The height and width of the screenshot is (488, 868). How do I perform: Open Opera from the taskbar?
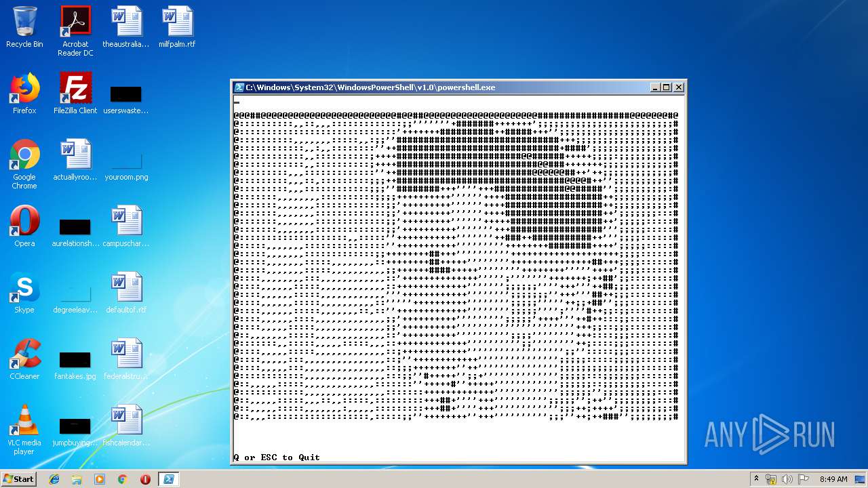(x=145, y=479)
